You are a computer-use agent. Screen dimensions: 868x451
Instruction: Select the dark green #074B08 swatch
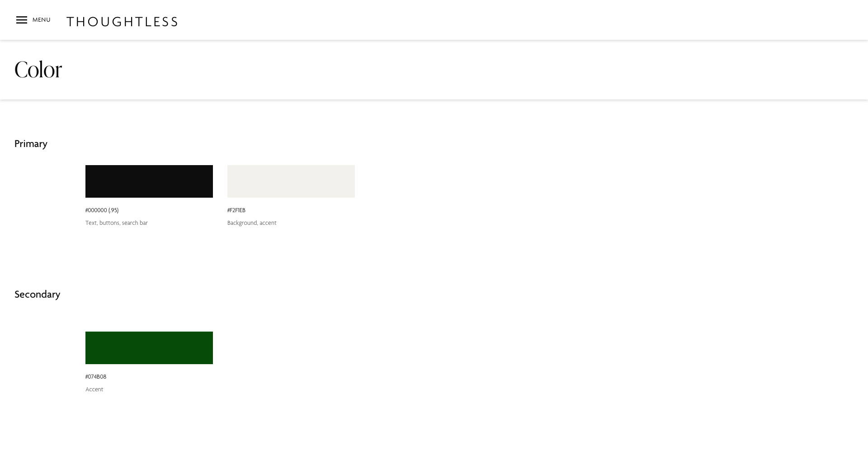149,348
